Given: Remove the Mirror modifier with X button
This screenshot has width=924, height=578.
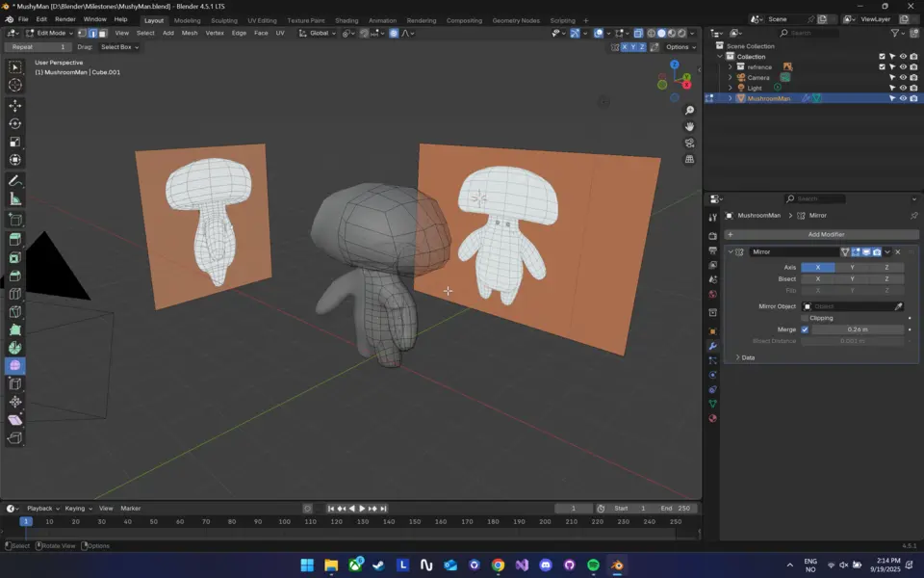Looking at the screenshot, I should (x=897, y=251).
